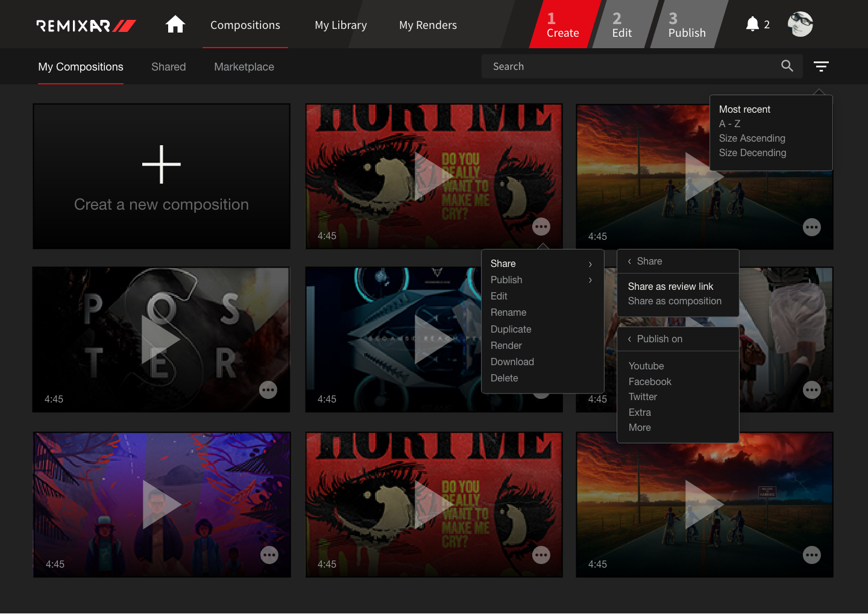Click Creat a new composition text
The height and width of the screenshot is (614, 868).
click(162, 205)
